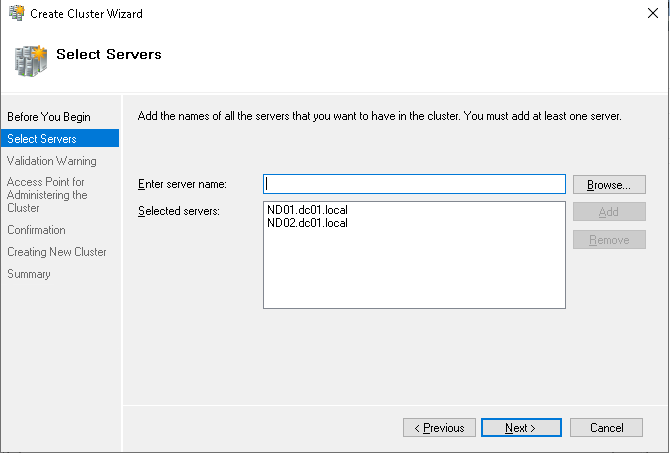Cancel the cluster wizard
Viewport: 670px width, 453px height.
(606, 428)
